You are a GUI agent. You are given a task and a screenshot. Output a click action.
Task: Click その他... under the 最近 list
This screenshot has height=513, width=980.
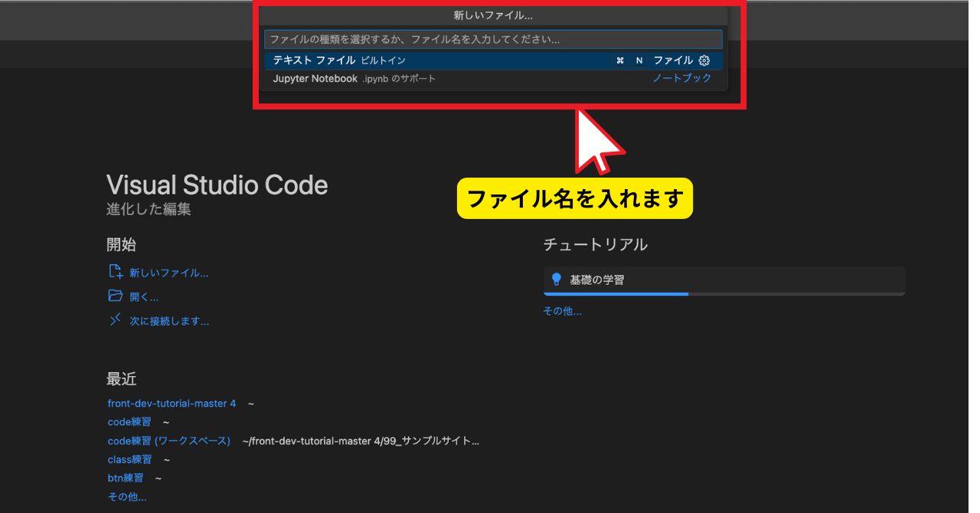[x=127, y=497]
